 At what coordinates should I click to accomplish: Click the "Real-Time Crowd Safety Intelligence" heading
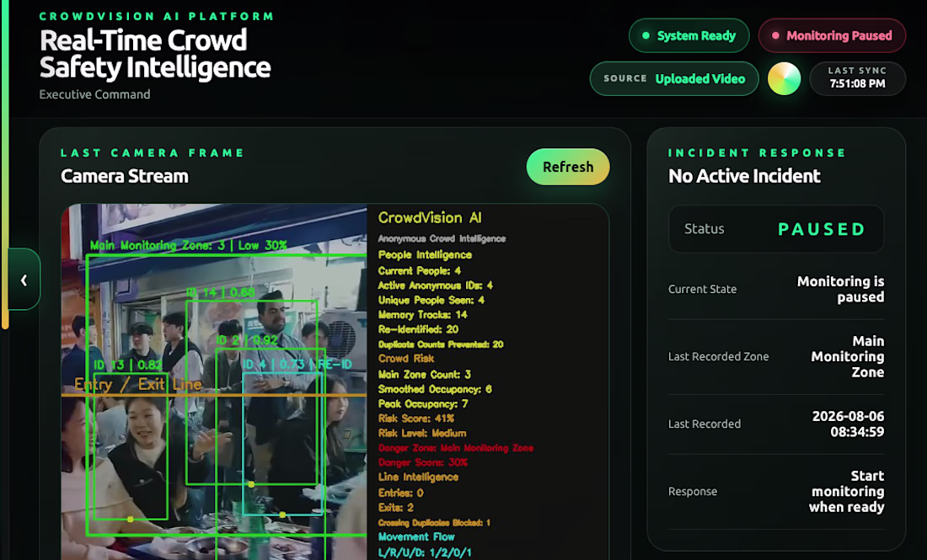tap(155, 54)
